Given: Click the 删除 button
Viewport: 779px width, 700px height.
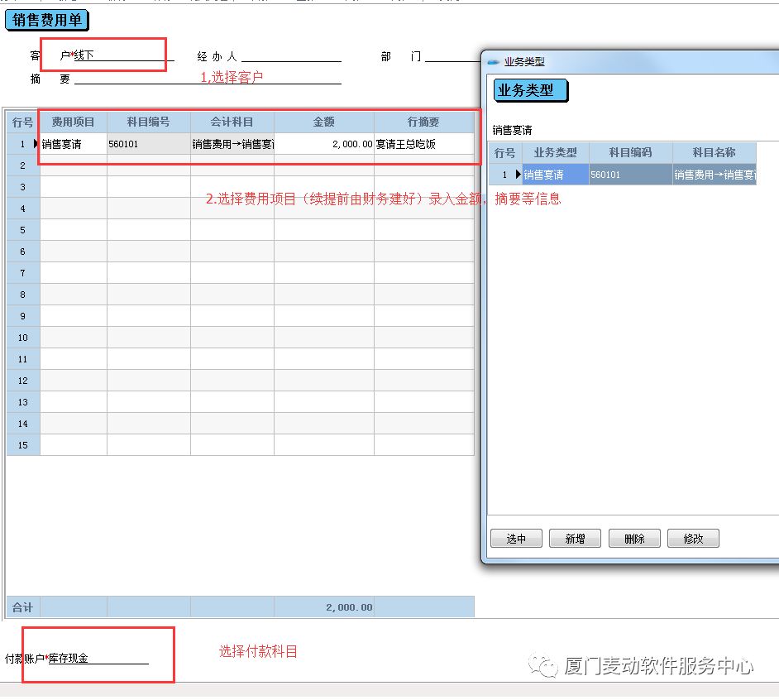Looking at the screenshot, I should (634, 539).
